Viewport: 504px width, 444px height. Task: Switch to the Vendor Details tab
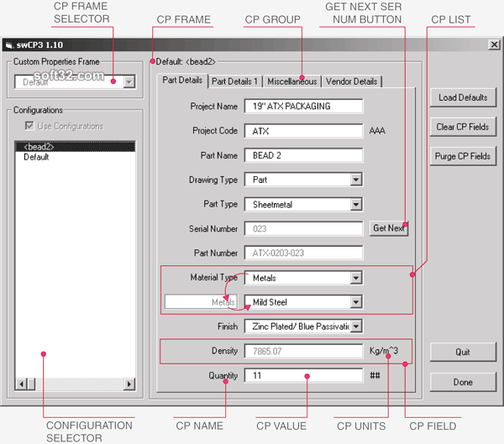[351, 81]
